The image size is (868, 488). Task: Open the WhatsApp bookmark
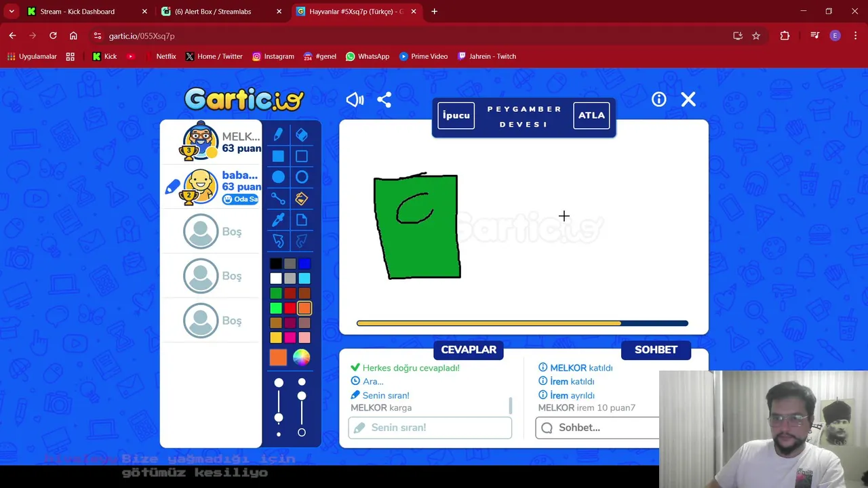pos(367,56)
